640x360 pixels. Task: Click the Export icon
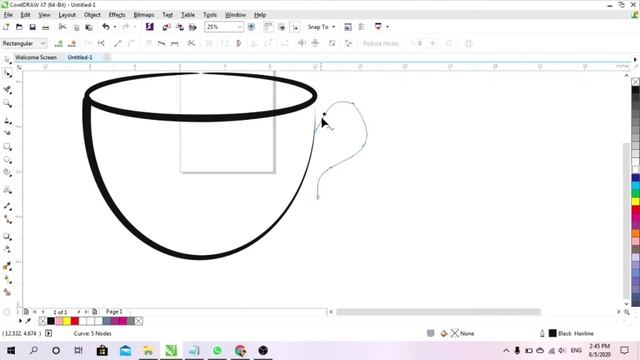coord(180,27)
